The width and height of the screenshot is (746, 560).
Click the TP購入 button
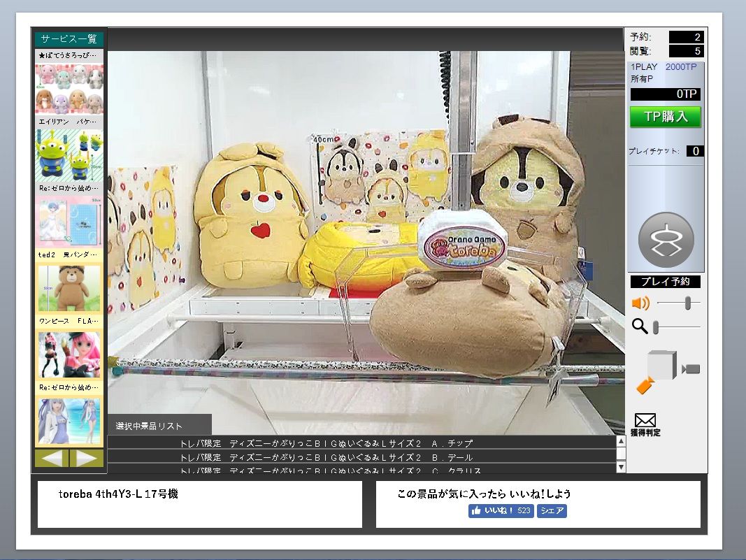pyautogui.click(x=665, y=117)
